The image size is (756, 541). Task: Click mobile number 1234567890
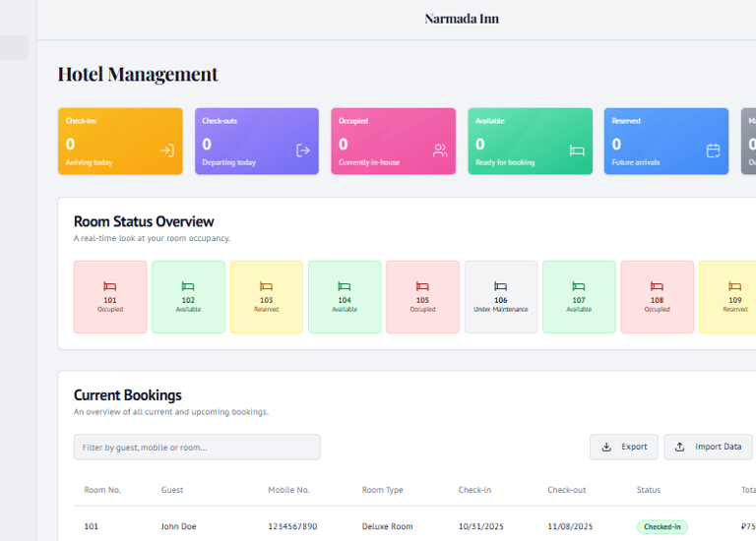tap(292, 526)
